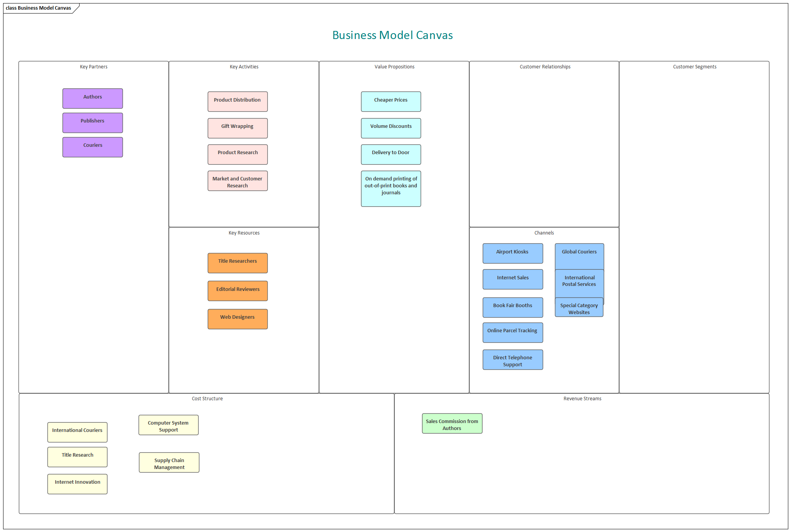791x532 pixels.
Task: Click the Web Designers resource box
Action: tap(237, 318)
